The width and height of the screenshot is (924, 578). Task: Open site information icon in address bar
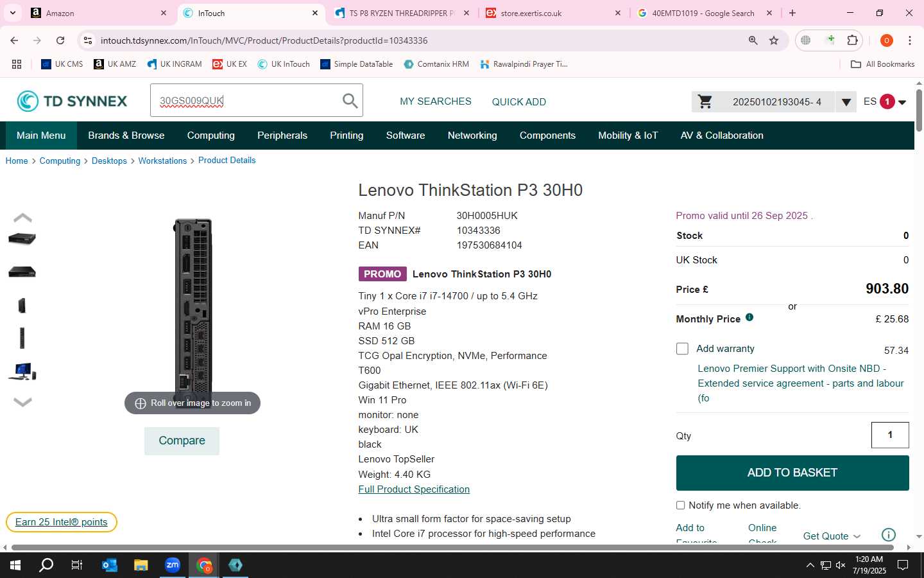88,40
